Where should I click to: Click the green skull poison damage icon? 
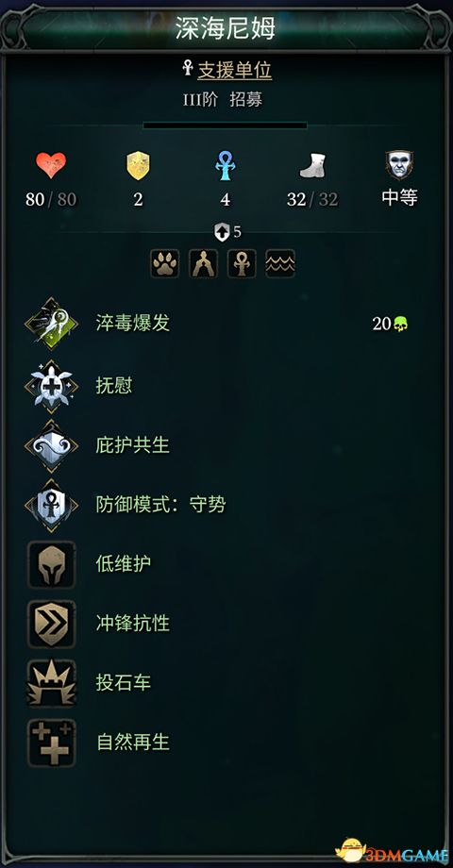point(400,324)
